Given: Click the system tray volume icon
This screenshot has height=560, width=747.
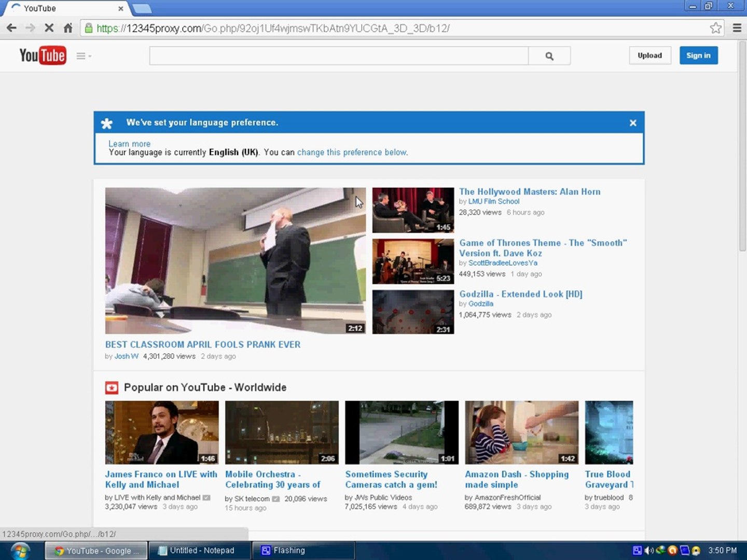Looking at the screenshot, I should [648, 551].
